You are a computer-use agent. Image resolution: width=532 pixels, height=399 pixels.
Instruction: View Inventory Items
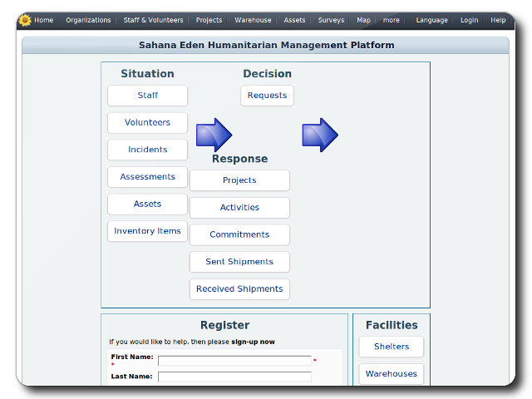click(147, 231)
